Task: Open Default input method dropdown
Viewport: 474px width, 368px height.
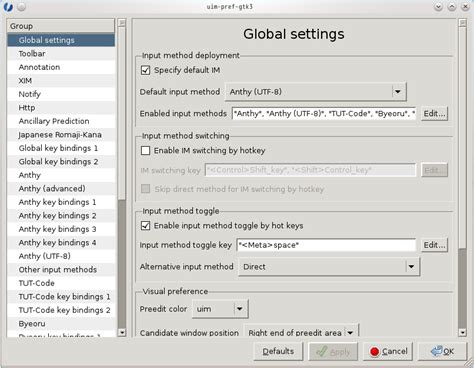Action: (x=316, y=92)
